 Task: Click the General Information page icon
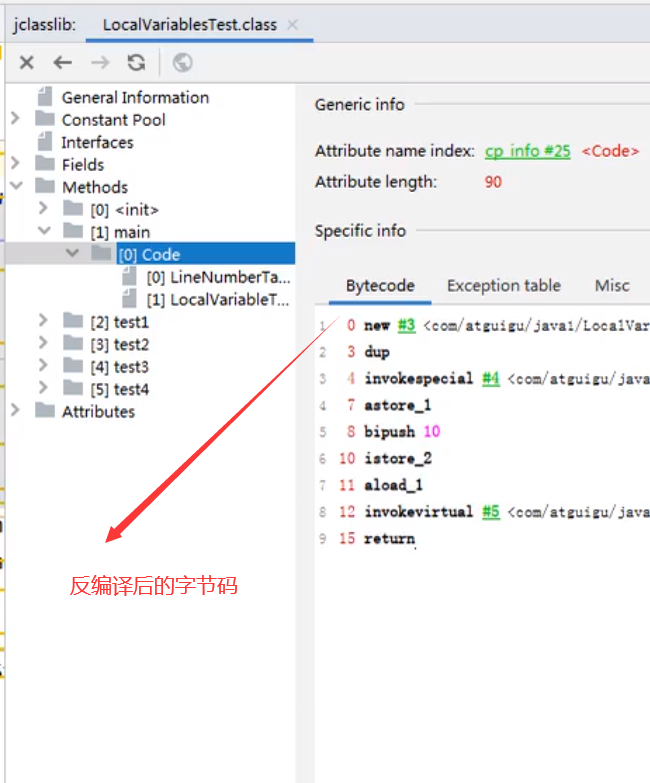coord(45,96)
